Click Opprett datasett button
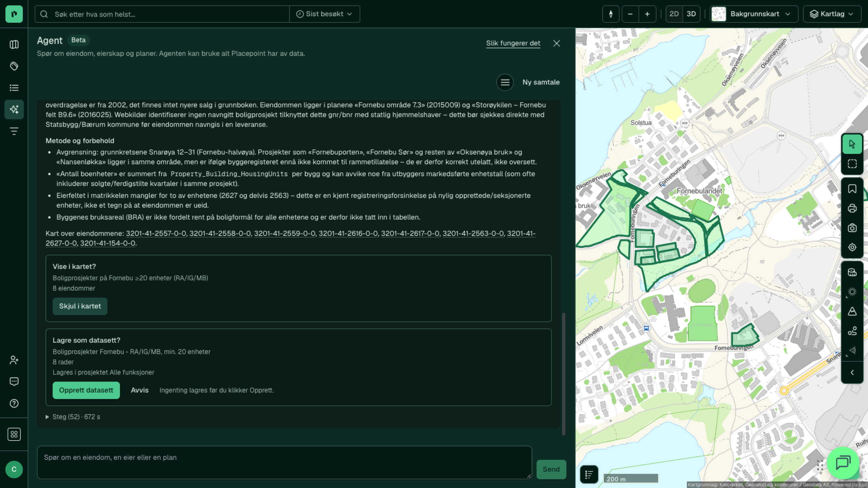Viewport: 868px width, 488px height. coord(86,390)
